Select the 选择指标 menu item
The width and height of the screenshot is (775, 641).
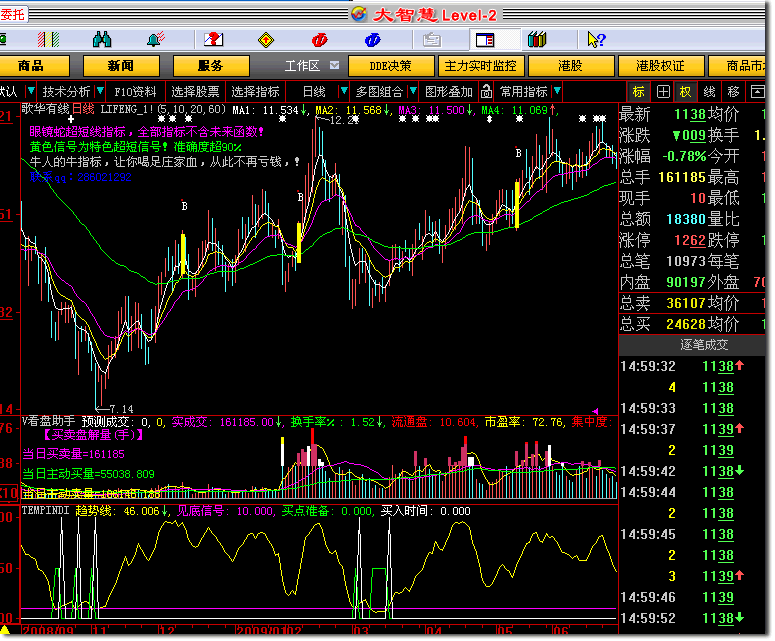coord(256,91)
